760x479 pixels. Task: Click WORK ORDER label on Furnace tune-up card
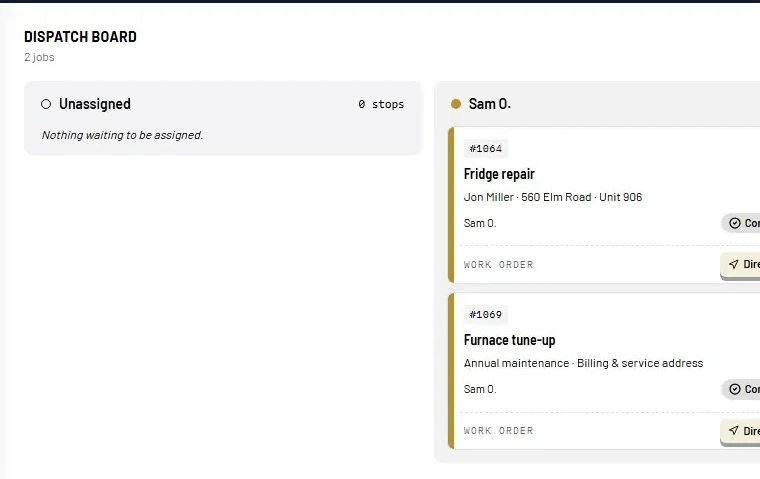498,431
